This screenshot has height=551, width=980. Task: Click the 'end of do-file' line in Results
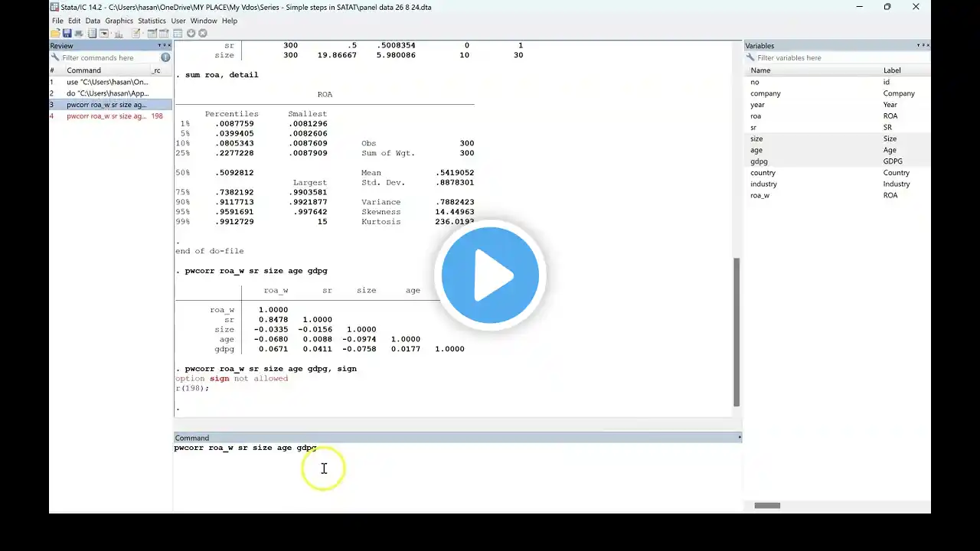coord(210,251)
